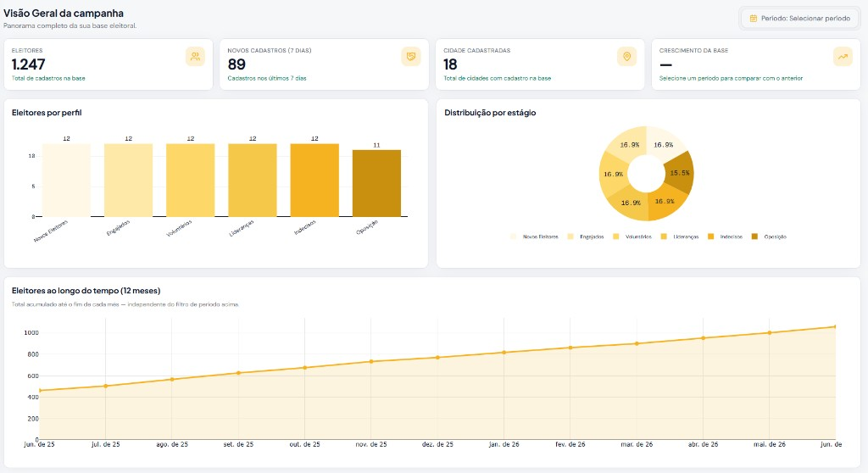
Task: Click 'Selecione um período para comparar' caption
Action: click(731, 78)
